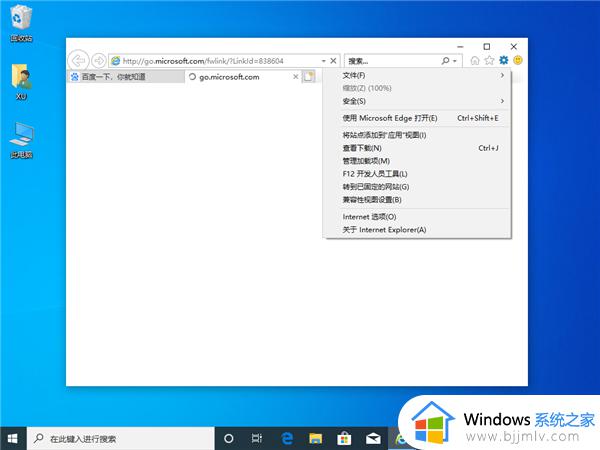The height and width of the screenshot is (450, 600).
Task: Open a new tab button
Action: [309, 76]
